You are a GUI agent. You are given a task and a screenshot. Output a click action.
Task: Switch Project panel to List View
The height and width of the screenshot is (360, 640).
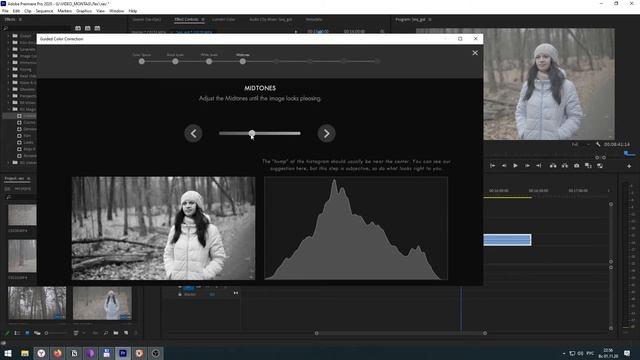point(17,333)
